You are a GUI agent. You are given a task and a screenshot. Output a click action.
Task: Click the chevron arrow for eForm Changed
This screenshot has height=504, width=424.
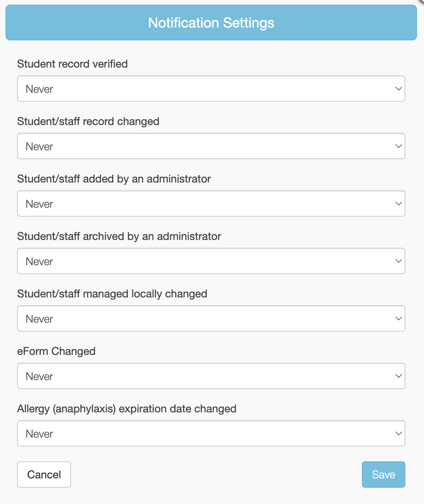pyautogui.click(x=398, y=376)
